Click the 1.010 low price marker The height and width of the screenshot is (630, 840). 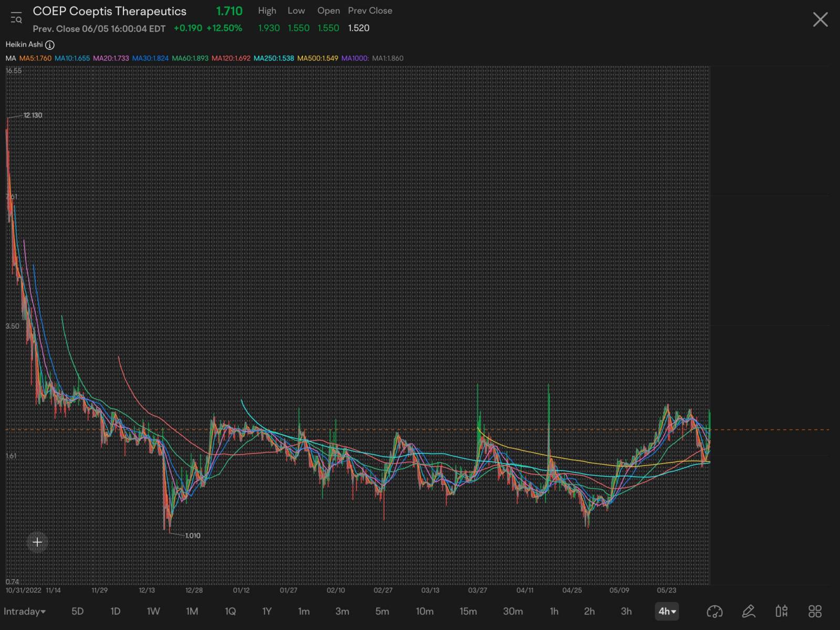click(x=193, y=535)
